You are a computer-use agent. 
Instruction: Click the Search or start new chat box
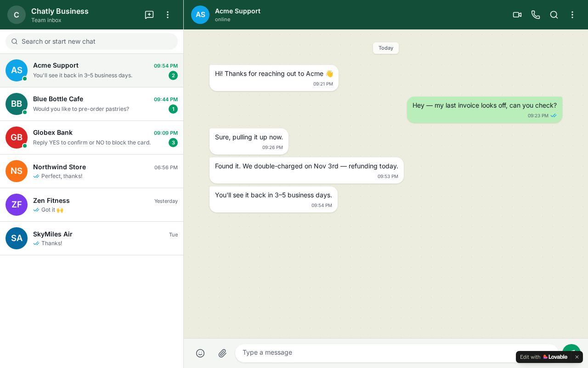91,41
